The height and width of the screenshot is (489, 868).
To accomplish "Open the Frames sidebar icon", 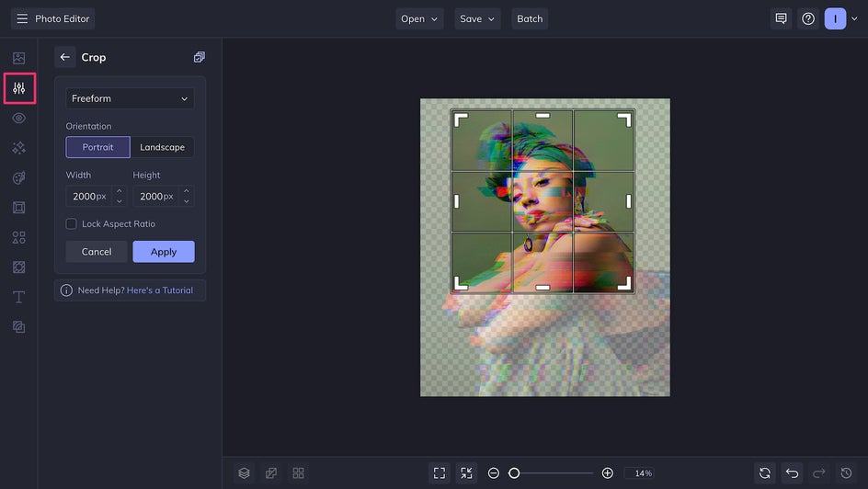I will [x=18, y=208].
